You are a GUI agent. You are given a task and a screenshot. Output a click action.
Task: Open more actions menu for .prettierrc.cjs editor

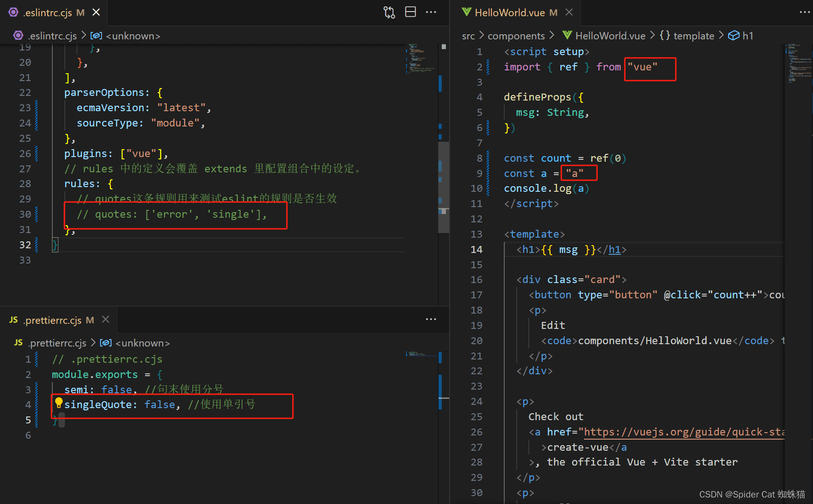(x=431, y=319)
